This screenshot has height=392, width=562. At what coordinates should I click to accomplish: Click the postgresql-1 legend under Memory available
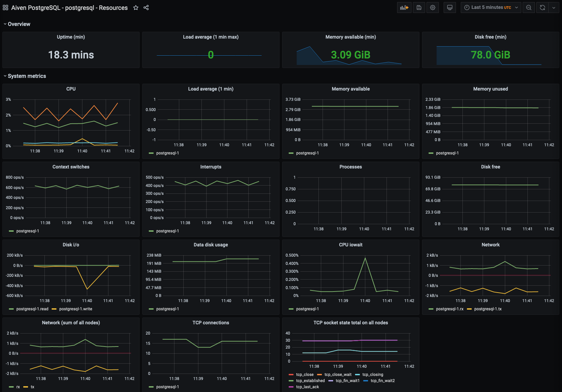coord(307,153)
